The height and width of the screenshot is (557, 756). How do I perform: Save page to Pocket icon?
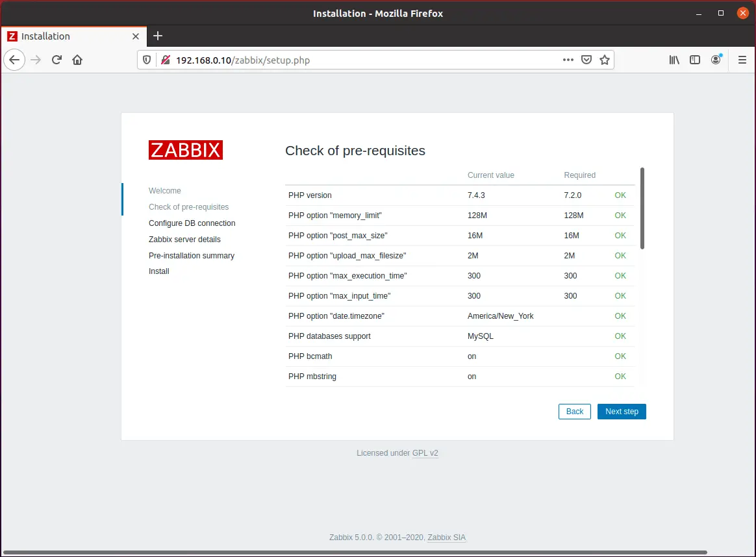(x=586, y=60)
